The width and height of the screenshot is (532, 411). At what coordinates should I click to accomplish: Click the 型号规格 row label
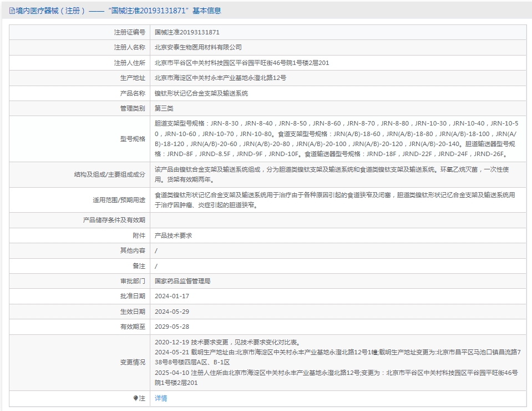coord(133,139)
